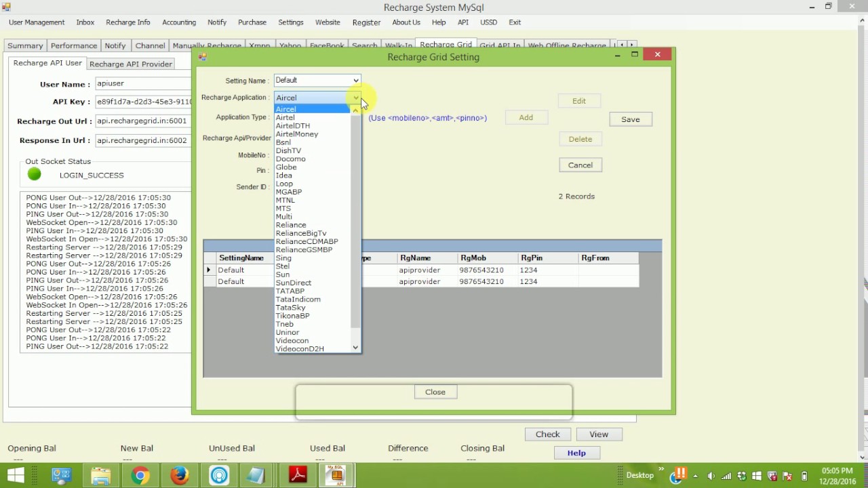Click the MySQL API app taskbar icon
Image resolution: width=868 pixels, height=488 pixels.
336,476
